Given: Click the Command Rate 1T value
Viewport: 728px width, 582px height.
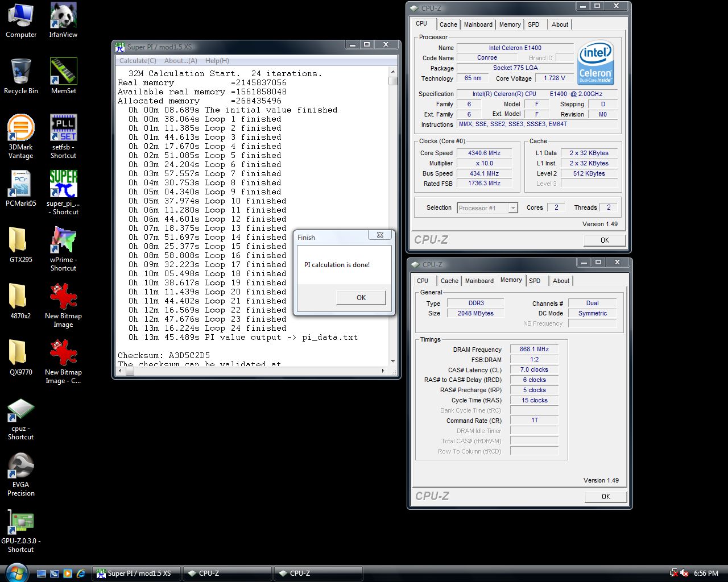Looking at the screenshot, I should [x=534, y=421].
